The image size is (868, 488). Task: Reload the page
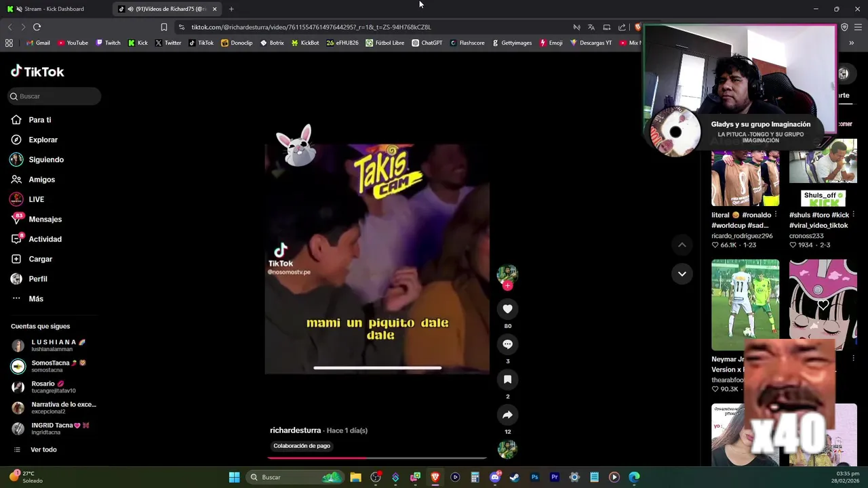click(x=37, y=27)
